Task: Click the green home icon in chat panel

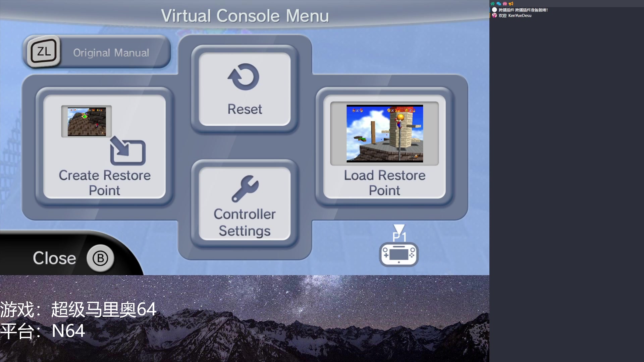Action: point(492,4)
